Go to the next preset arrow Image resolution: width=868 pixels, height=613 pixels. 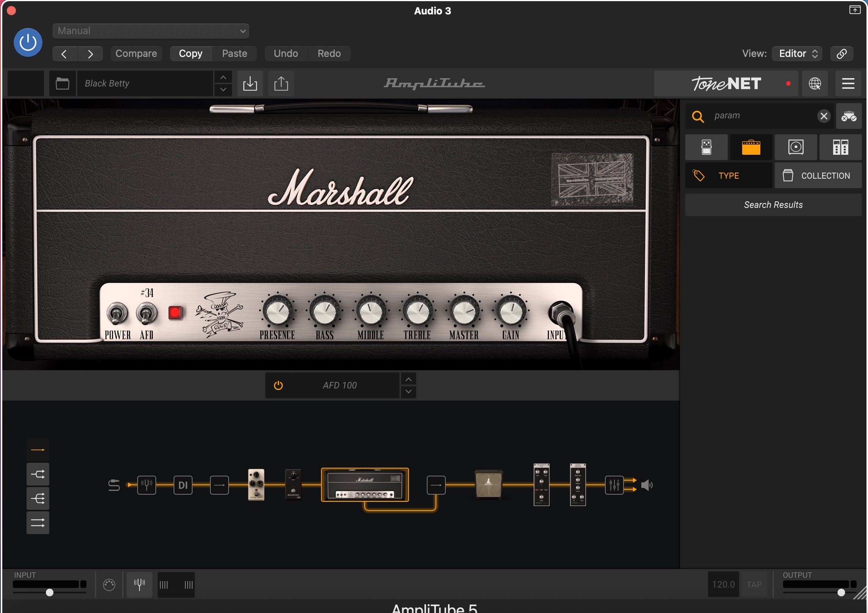click(x=90, y=54)
